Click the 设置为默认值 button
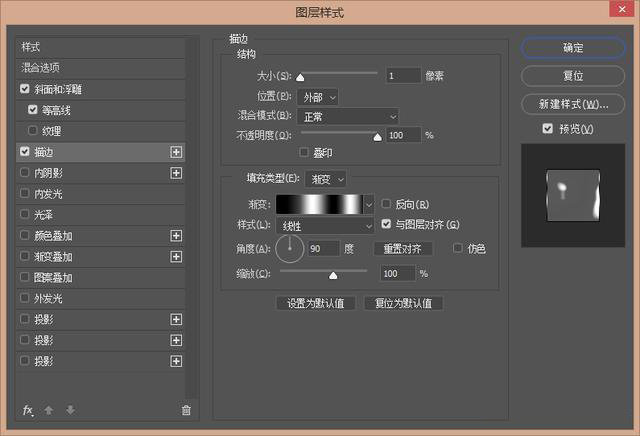 (x=316, y=303)
